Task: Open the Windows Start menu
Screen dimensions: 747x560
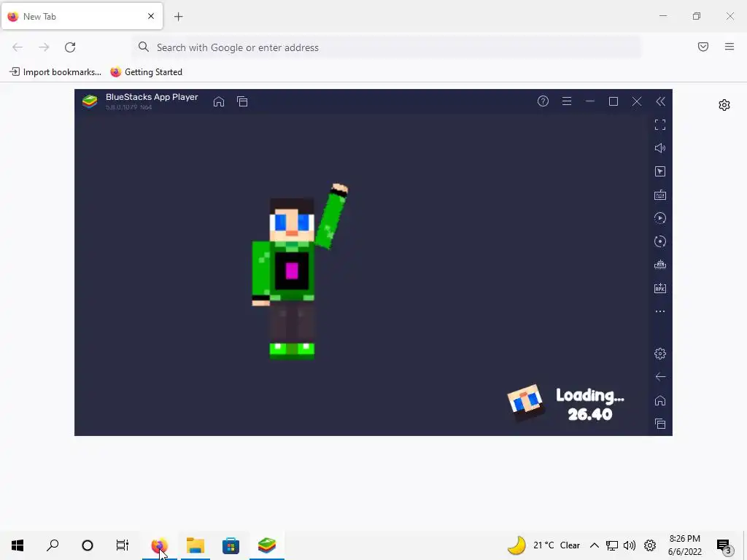Action: [x=18, y=545]
